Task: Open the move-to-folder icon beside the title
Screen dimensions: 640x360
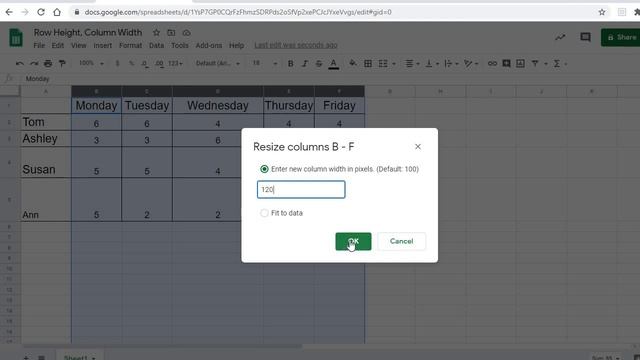Action: pyautogui.click(x=171, y=33)
